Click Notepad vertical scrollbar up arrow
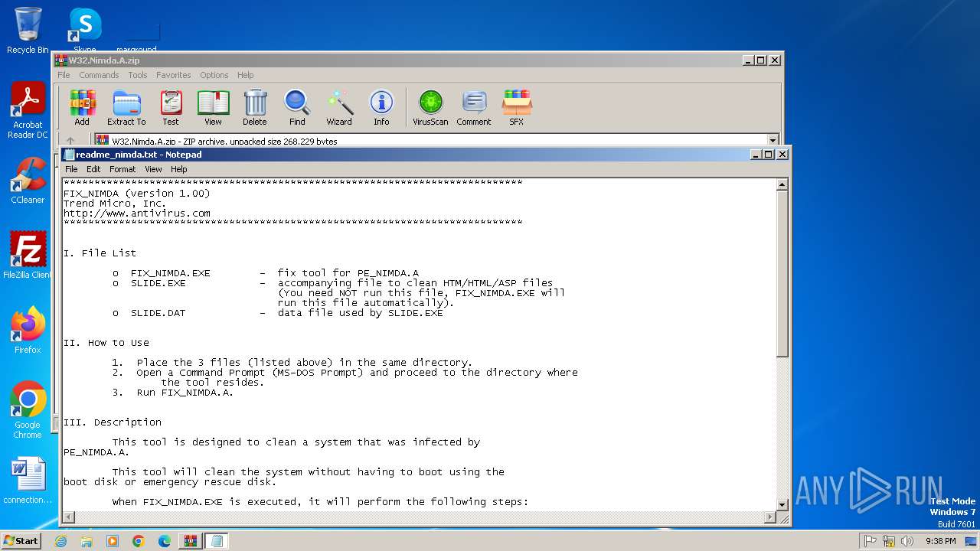Image resolution: width=980 pixels, height=551 pixels. [x=782, y=184]
